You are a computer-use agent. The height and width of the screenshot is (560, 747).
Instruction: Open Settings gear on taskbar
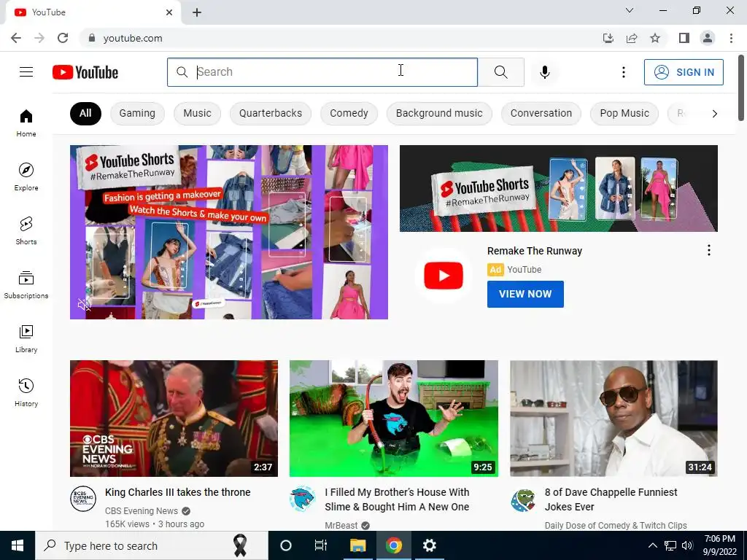point(429,545)
